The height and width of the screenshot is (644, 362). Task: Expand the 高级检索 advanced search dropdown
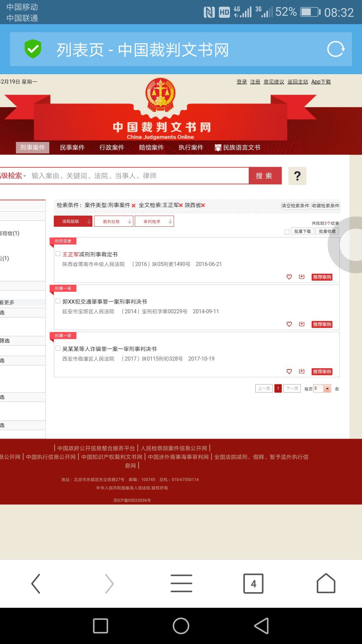coord(13,176)
